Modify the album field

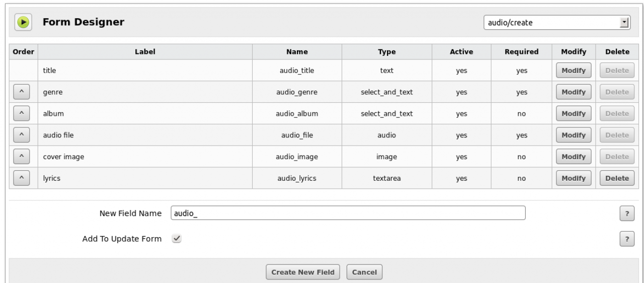(x=574, y=114)
